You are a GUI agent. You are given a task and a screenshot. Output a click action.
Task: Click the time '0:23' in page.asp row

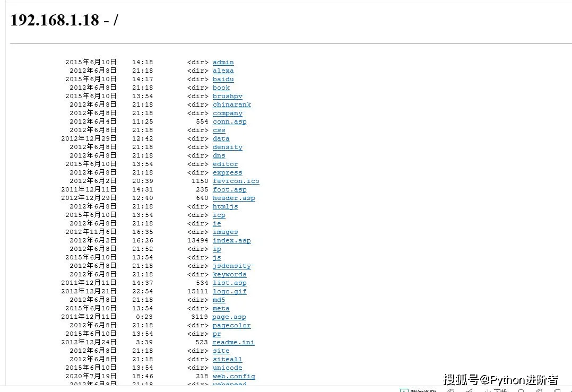[144, 317]
